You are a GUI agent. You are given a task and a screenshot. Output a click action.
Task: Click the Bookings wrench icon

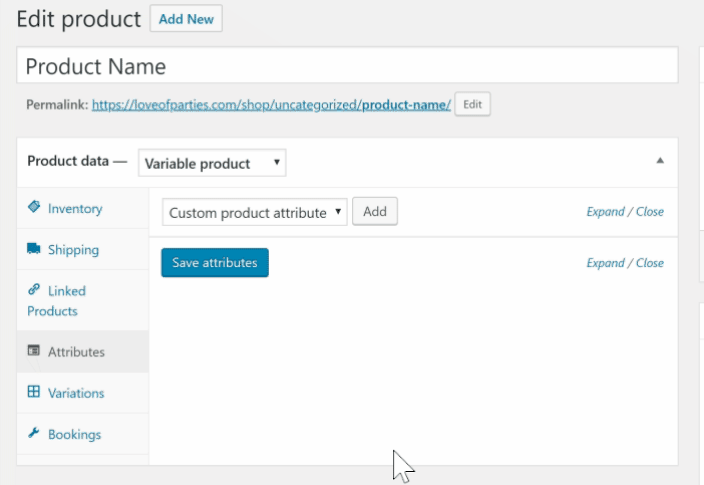coord(34,434)
